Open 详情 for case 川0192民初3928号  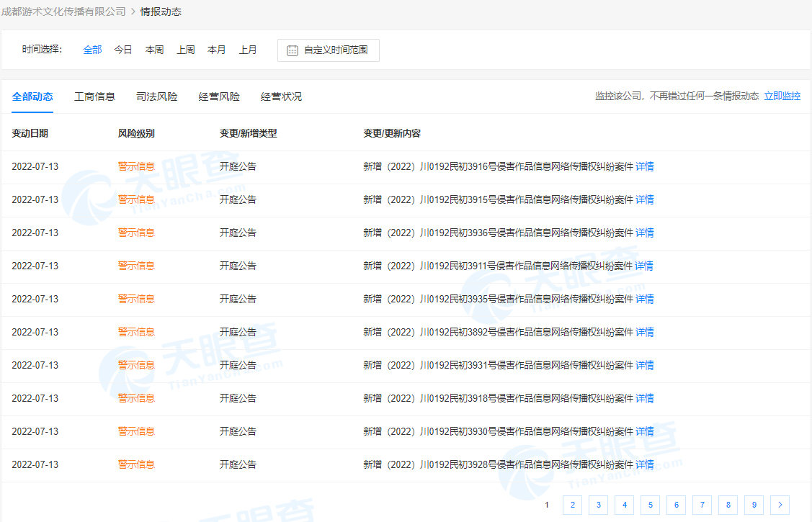644,465
